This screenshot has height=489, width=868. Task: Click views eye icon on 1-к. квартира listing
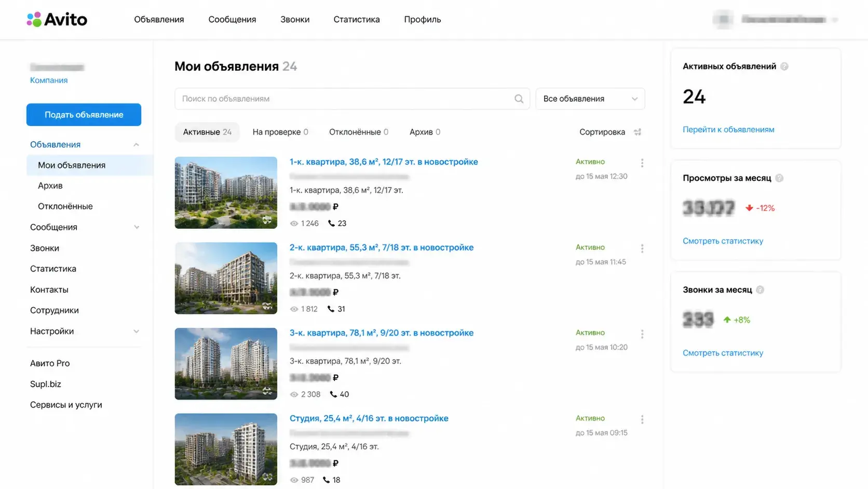[x=294, y=223]
